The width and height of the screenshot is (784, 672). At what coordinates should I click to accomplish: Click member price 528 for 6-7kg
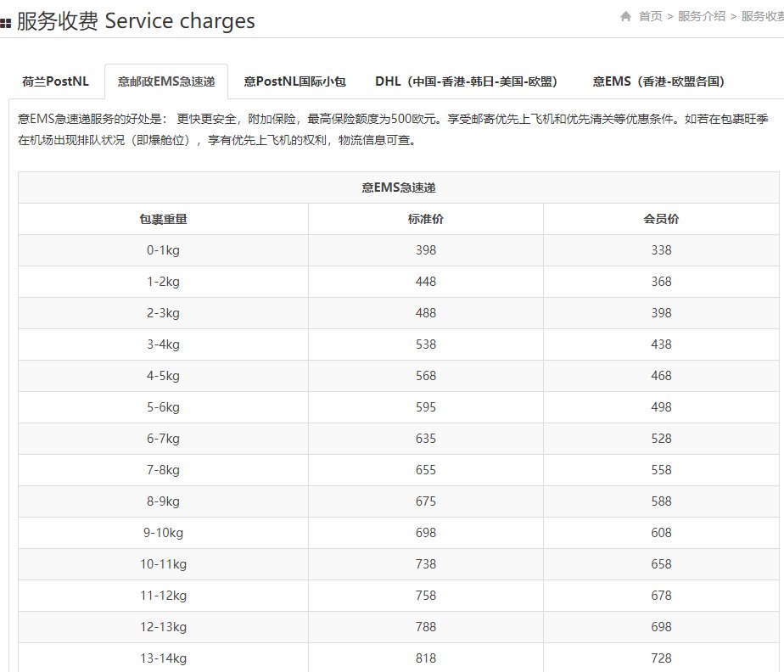661,439
